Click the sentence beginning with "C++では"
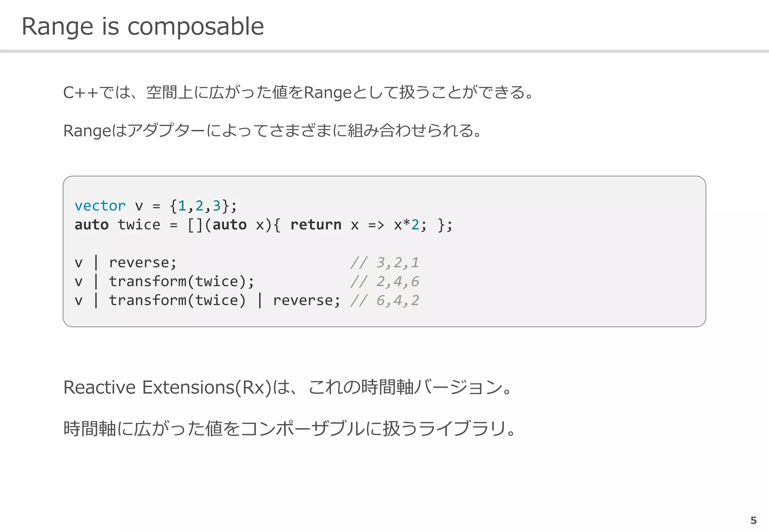 point(299,92)
